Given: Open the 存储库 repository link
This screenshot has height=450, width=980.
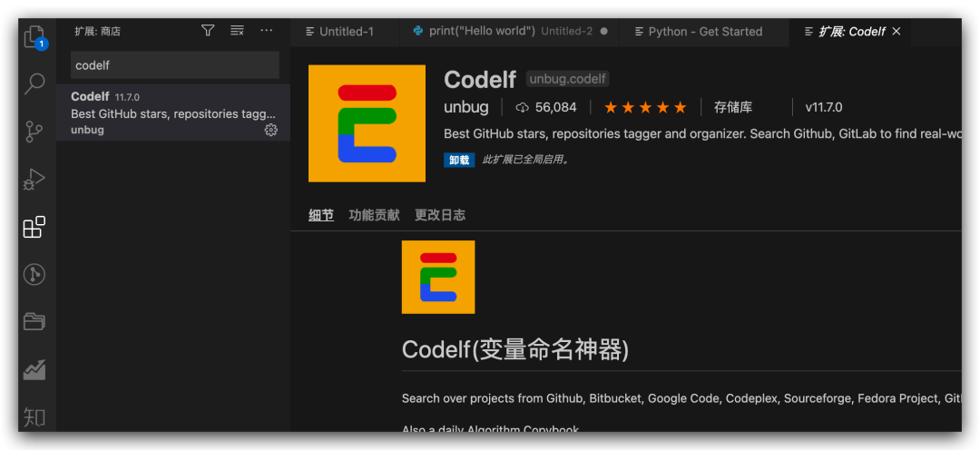Looking at the screenshot, I should point(733,107).
